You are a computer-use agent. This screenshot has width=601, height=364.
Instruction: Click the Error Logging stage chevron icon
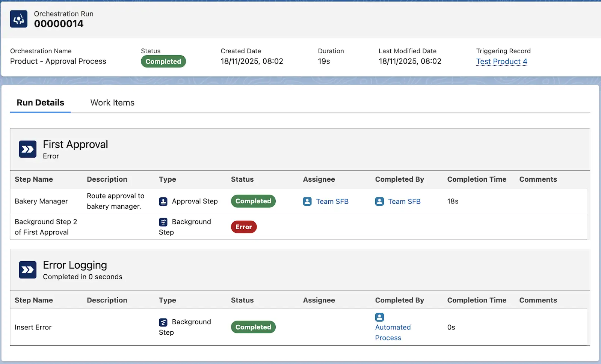[x=27, y=270]
